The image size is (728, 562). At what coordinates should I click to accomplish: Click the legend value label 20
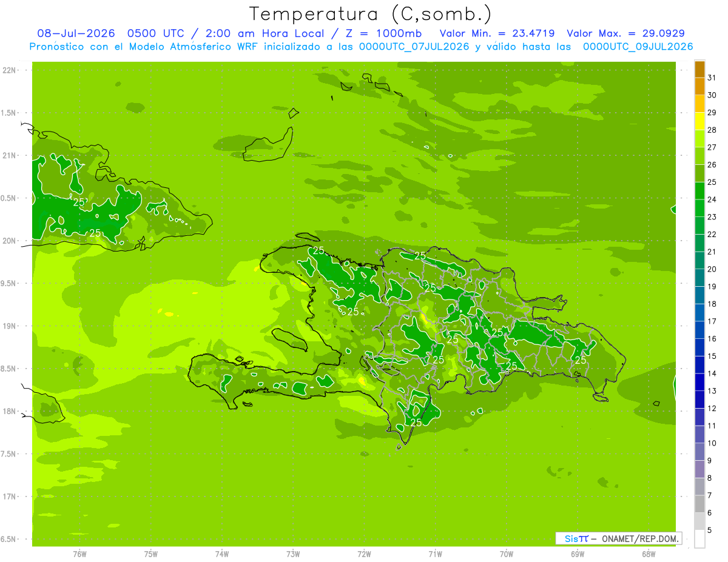[x=712, y=269]
